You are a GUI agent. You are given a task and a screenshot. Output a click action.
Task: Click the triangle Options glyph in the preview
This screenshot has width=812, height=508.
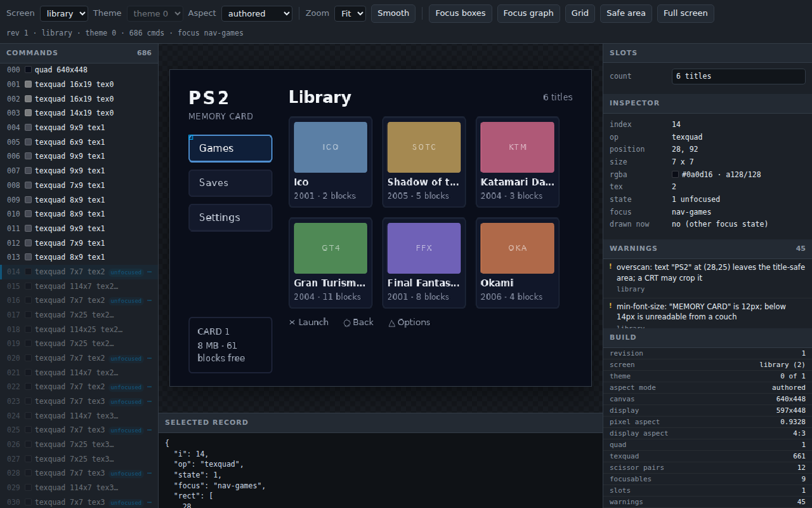pyautogui.click(x=392, y=323)
